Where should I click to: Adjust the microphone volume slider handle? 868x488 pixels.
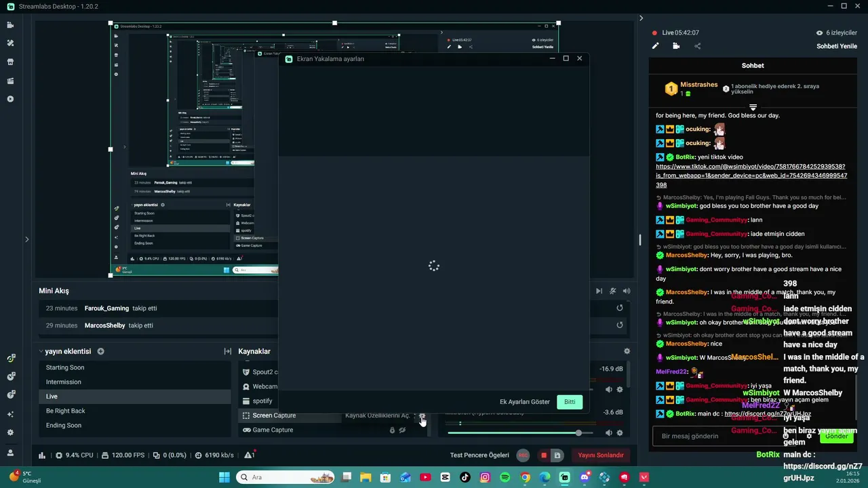tap(578, 432)
